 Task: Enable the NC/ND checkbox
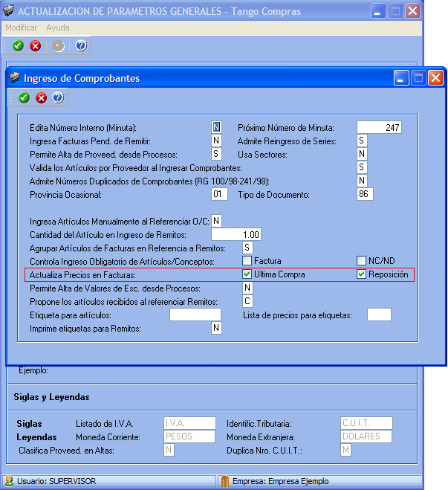[361, 261]
